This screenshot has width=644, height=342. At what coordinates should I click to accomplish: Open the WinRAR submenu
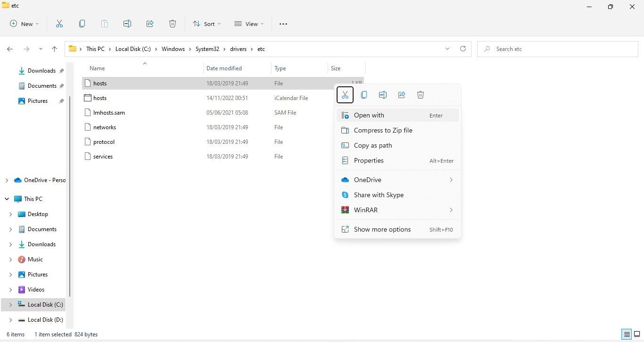click(397, 210)
